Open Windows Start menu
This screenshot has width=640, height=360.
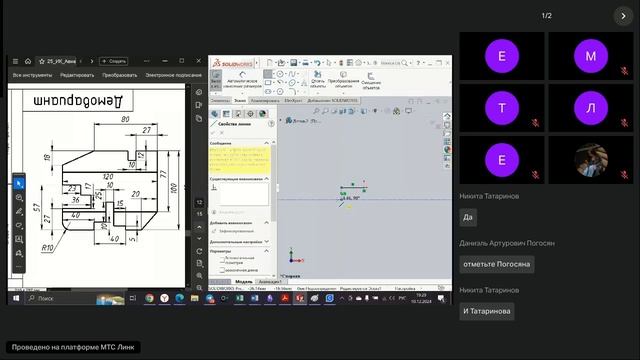[x=16, y=298]
